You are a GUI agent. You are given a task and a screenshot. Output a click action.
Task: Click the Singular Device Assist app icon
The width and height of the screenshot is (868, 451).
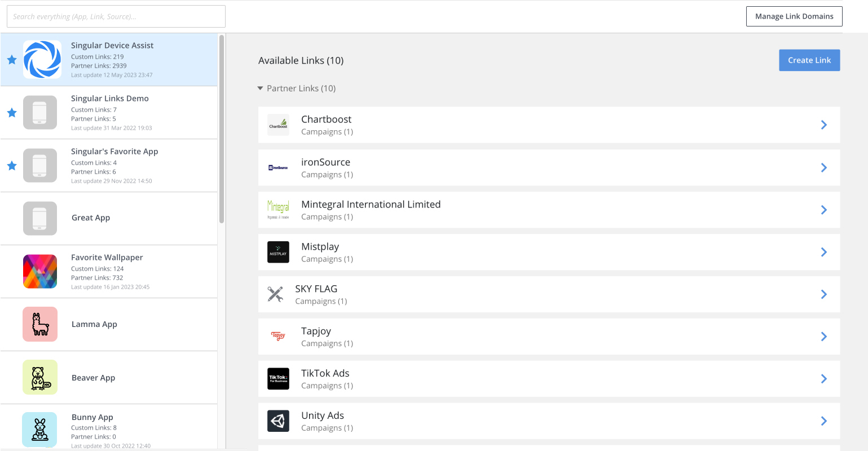pos(42,59)
